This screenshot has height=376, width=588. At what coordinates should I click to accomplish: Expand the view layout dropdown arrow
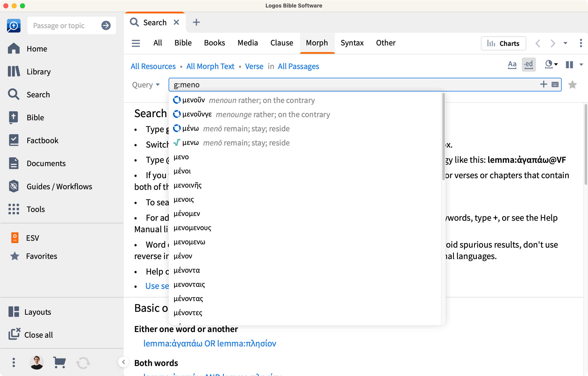click(x=581, y=65)
